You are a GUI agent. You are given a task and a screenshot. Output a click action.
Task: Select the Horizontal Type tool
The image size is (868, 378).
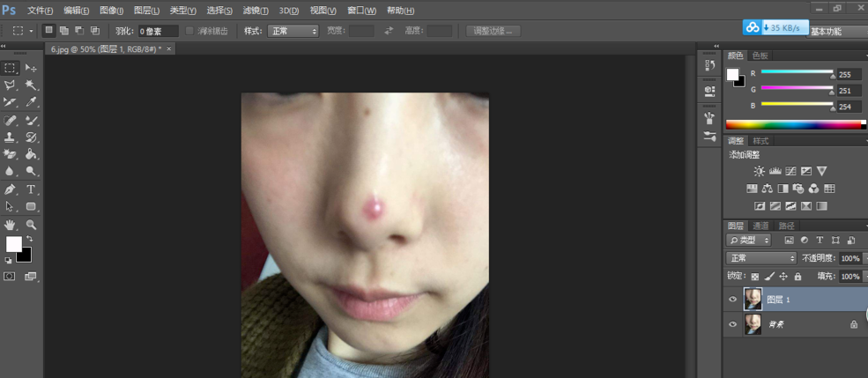click(32, 189)
